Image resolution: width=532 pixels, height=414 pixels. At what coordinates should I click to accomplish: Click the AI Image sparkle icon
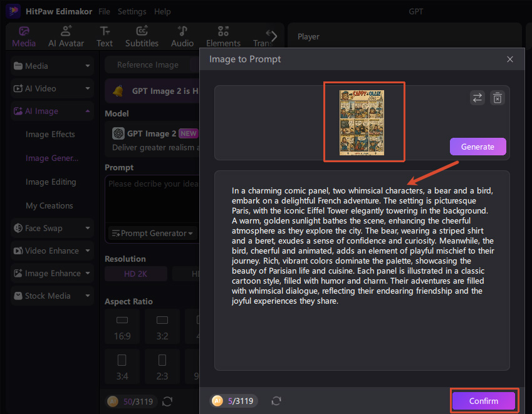[x=18, y=111]
